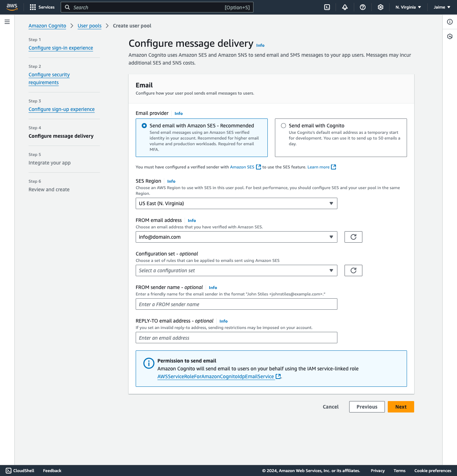Focus the FROM sender name input
Screen dimensions: 457x476
236,304
